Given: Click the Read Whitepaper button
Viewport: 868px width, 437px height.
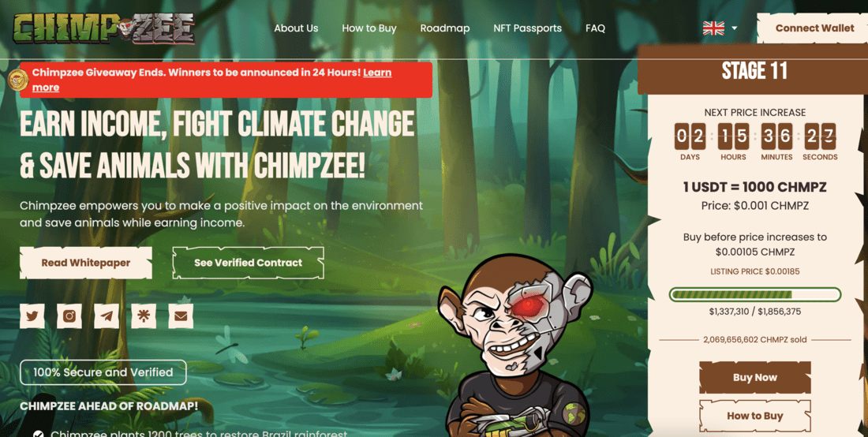Looking at the screenshot, I should click(86, 263).
